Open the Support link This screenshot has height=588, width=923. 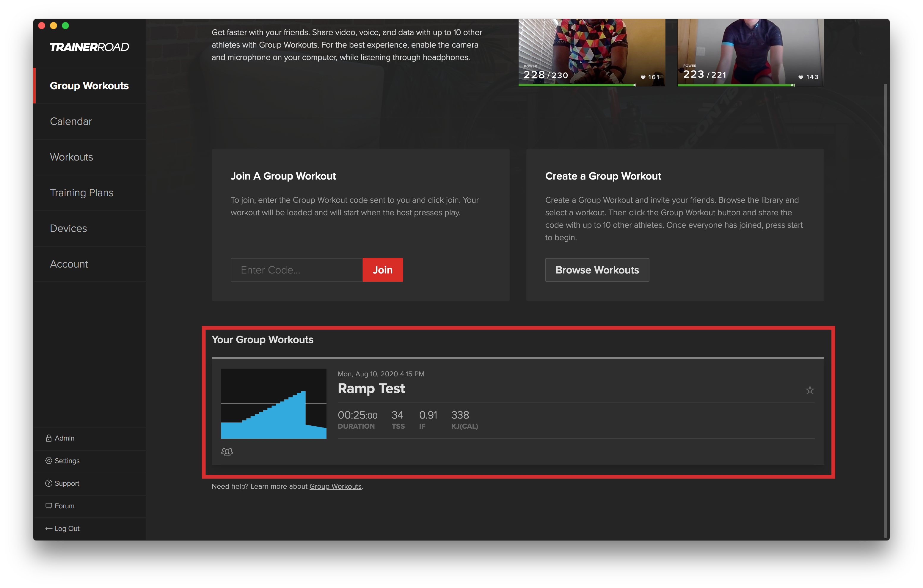pyautogui.click(x=67, y=483)
